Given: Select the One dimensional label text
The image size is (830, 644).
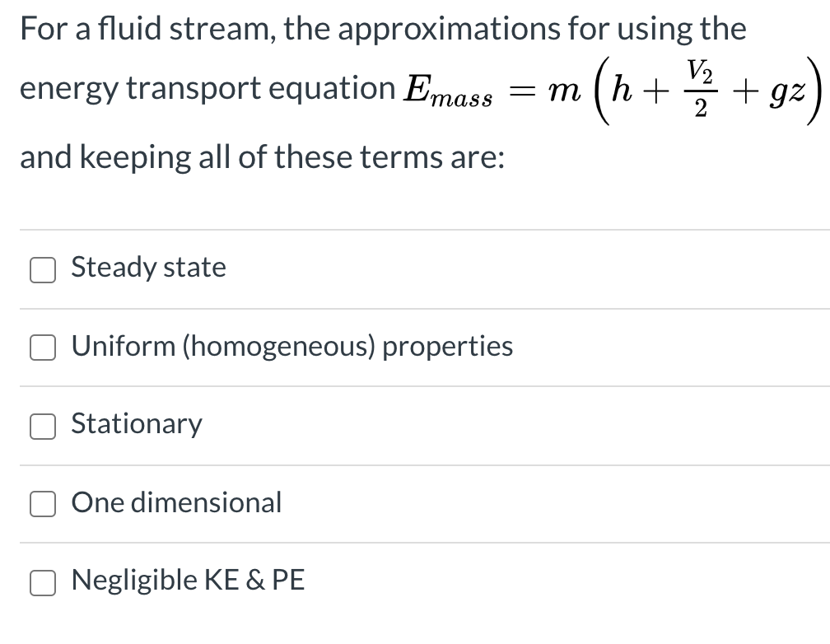Looking at the screenshot, I should 176,502.
